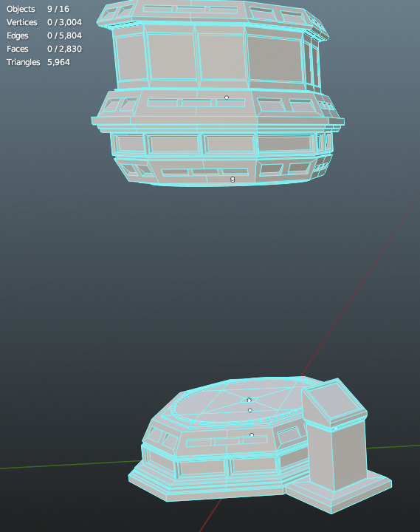Select the upper origin dot on the circular platform
The image size is (420, 532).
249,400
